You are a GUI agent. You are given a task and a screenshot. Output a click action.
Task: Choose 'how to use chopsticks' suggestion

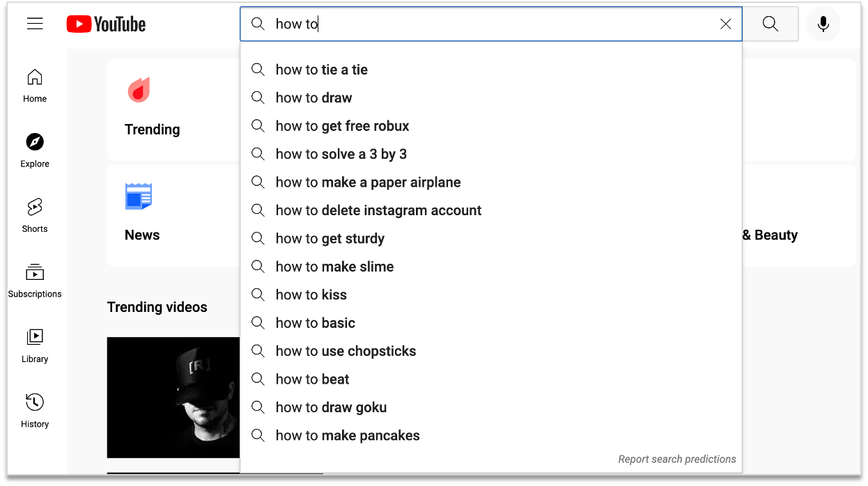tap(346, 351)
